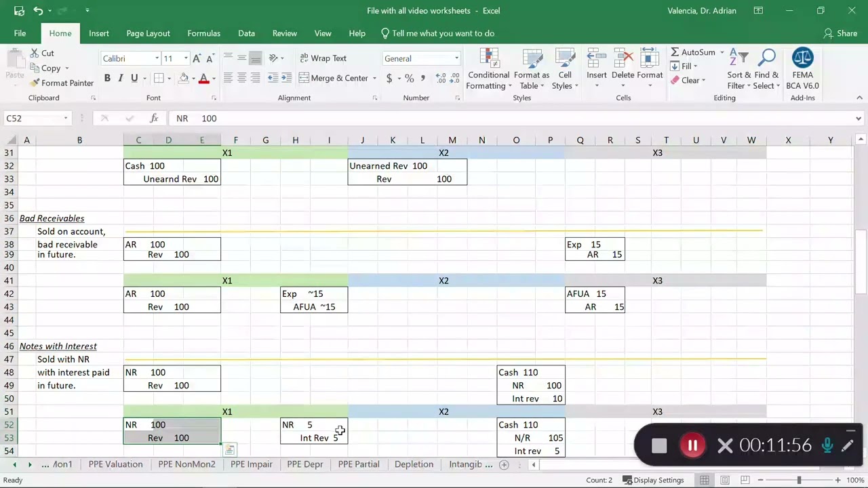Click the Save icon in title bar
Image resolution: width=868 pixels, height=488 pixels.
point(18,11)
